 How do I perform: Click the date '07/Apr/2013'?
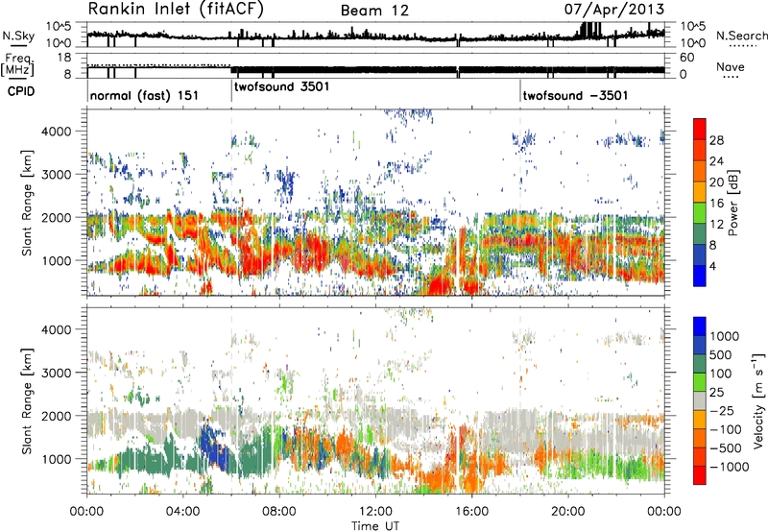(x=614, y=10)
